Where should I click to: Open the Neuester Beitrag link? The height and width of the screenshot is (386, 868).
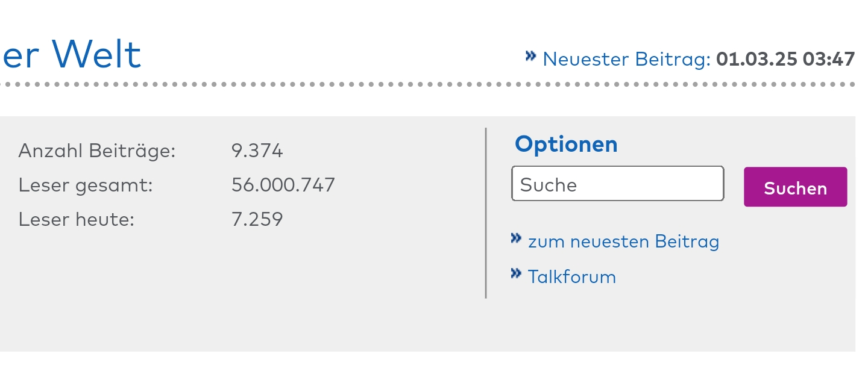(627, 59)
